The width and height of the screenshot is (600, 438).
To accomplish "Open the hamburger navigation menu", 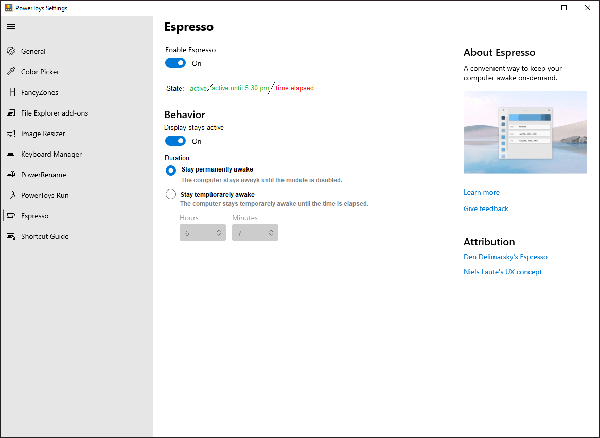I will click(11, 26).
